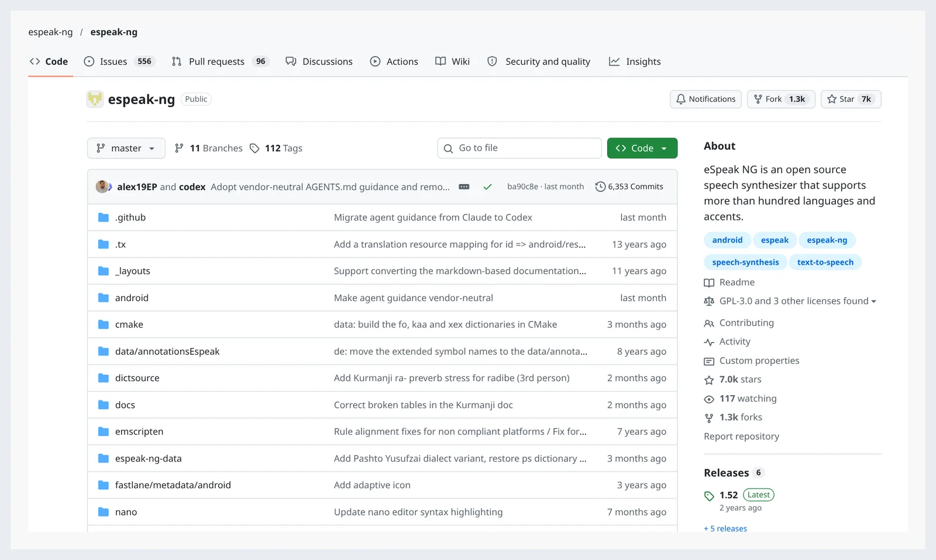The image size is (936, 560).
Task: Open the master branch selector dropdown
Action: pyautogui.click(x=126, y=148)
